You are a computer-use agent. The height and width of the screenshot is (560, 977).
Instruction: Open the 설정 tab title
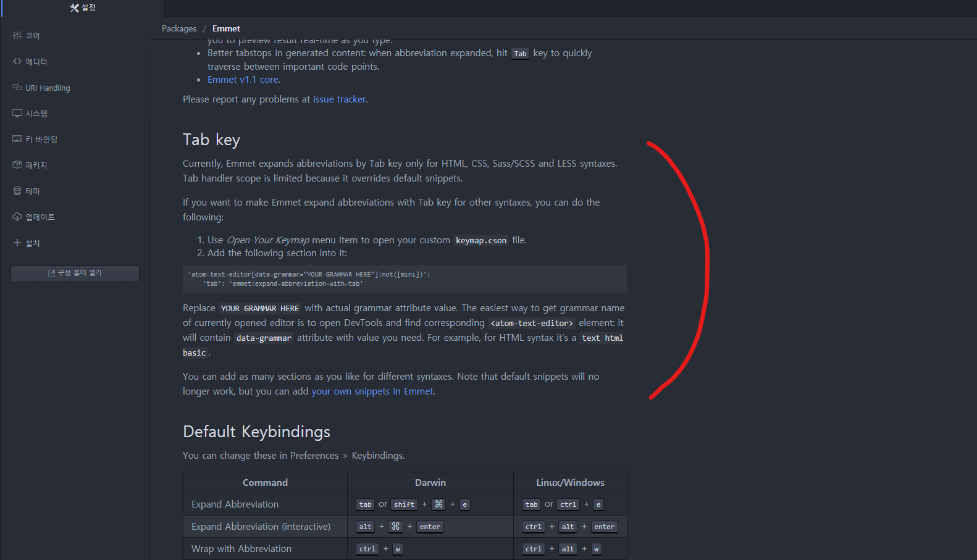[x=88, y=8]
